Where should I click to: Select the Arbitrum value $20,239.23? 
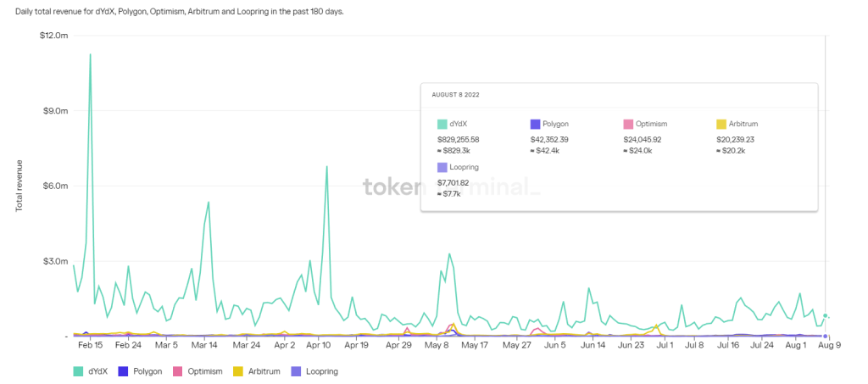[735, 140]
